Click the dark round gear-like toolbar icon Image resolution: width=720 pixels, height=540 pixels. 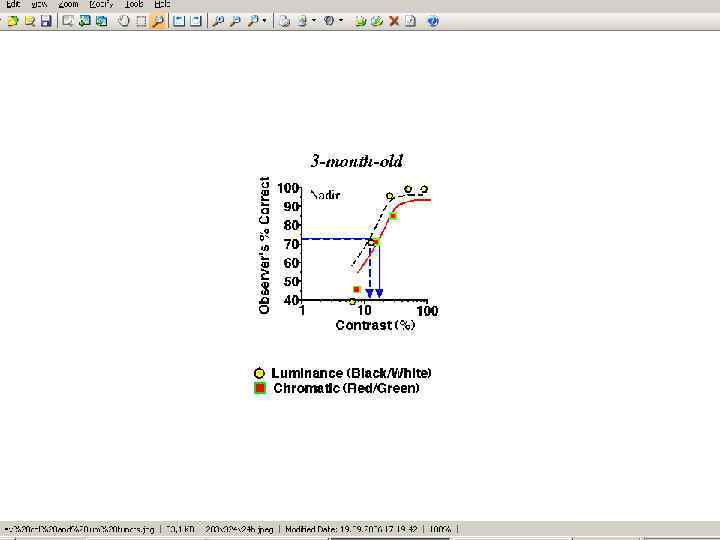[329, 21]
